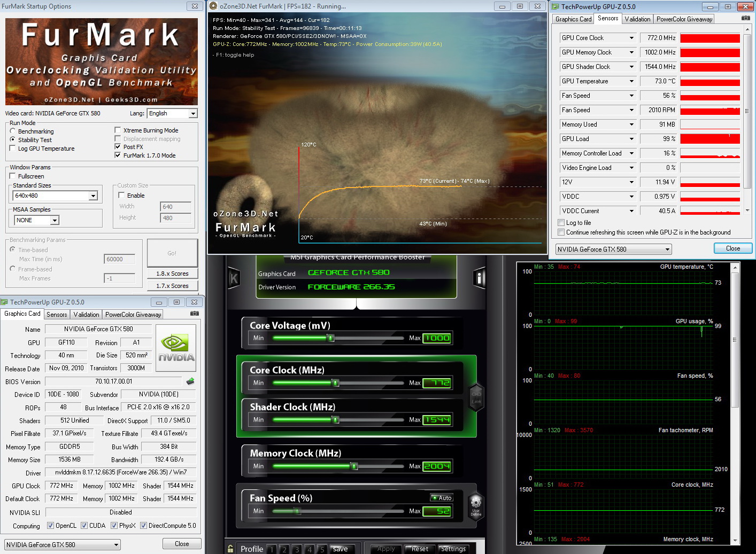Click the NVIDIA logo in GPU-Z
Viewport: 756px width, 554px height.
[x=176, y=348]
